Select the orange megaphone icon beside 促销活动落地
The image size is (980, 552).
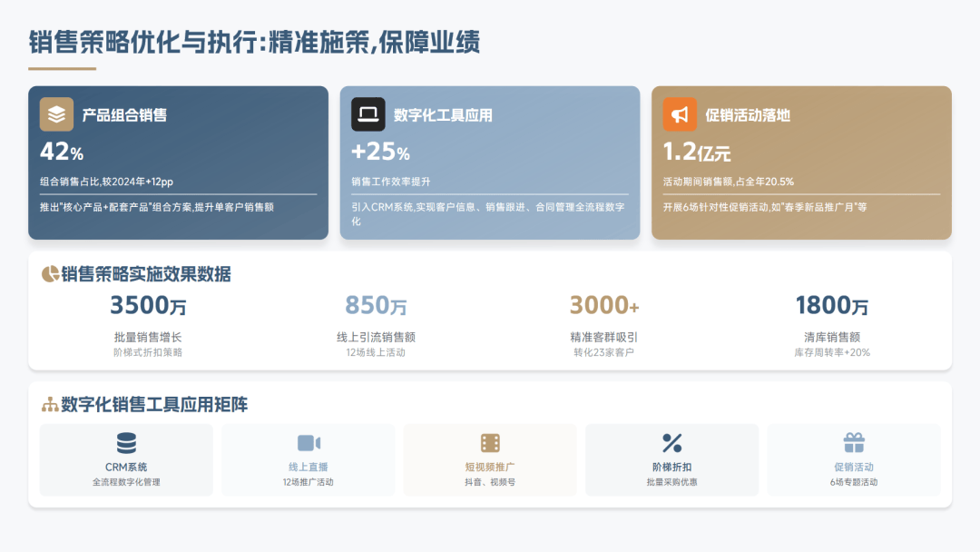point(680,114)
